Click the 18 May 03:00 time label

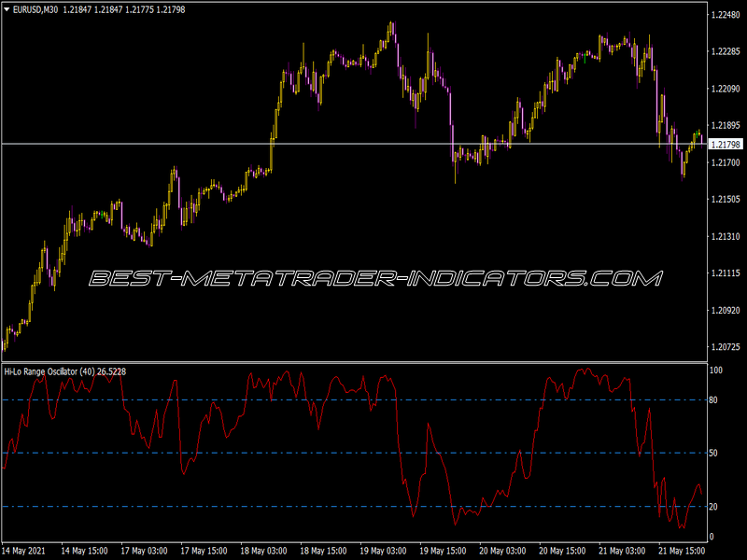(263, 551)
